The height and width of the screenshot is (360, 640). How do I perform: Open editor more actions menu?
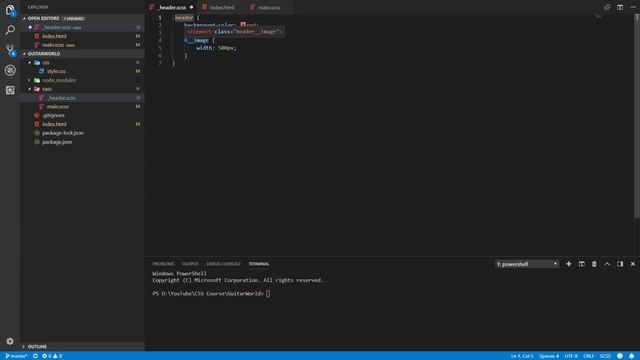(x=633, y=7)
